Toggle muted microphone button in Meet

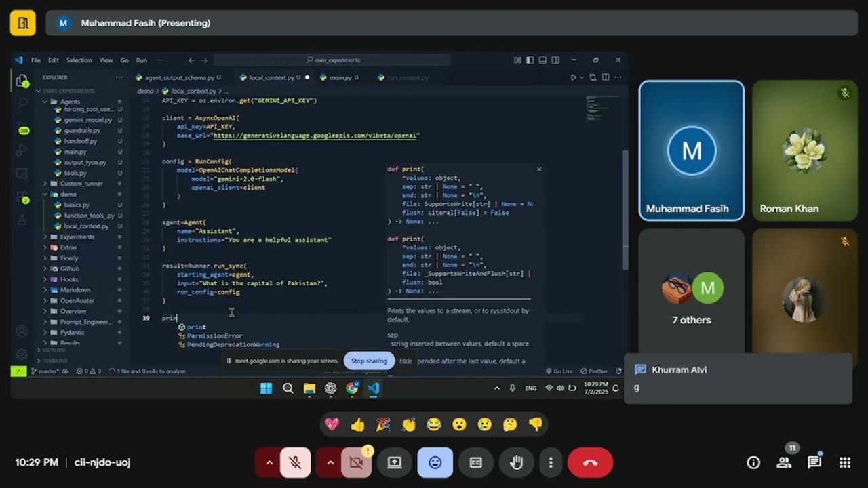[x=296, y=462]
